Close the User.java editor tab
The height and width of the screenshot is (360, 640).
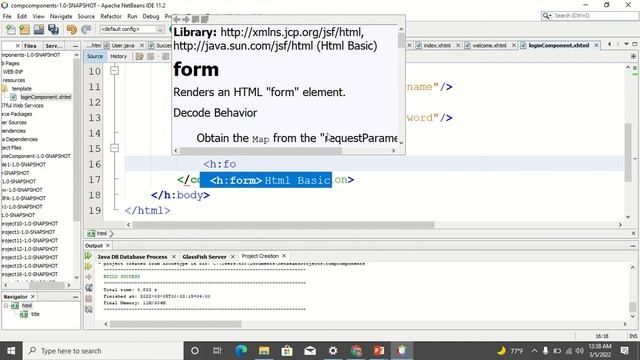142,45
